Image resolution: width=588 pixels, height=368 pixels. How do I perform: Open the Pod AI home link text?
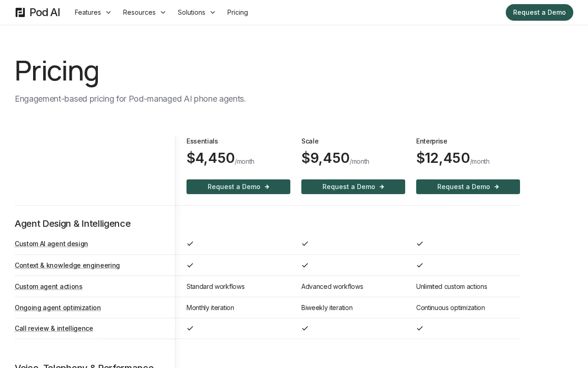pyautogui.click(x=45, y=12)
